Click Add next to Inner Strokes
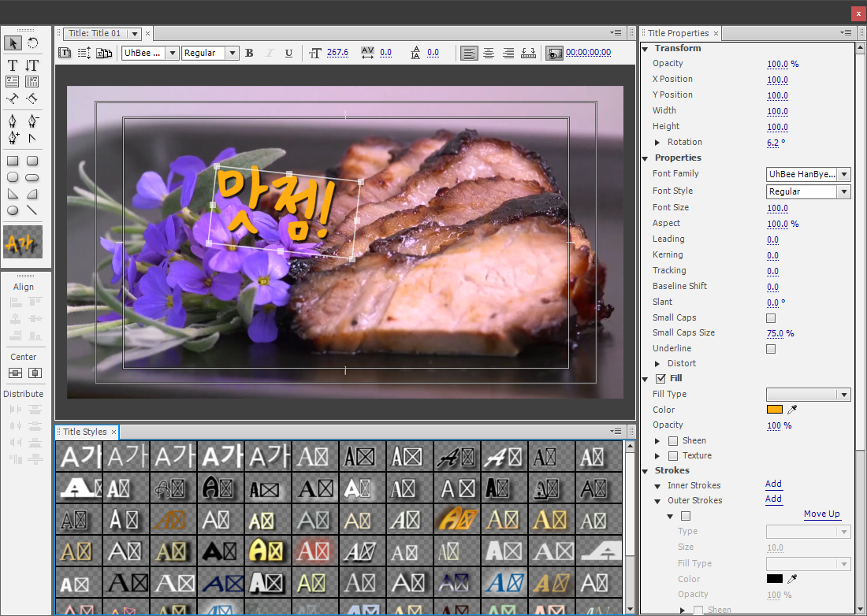The height and width of the screenshot is (616, 867). click(x=773, y=484)
